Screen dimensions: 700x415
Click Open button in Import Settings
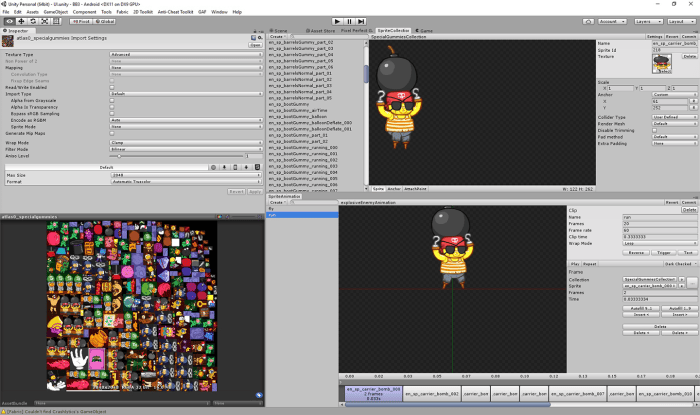tap(255, 45)
